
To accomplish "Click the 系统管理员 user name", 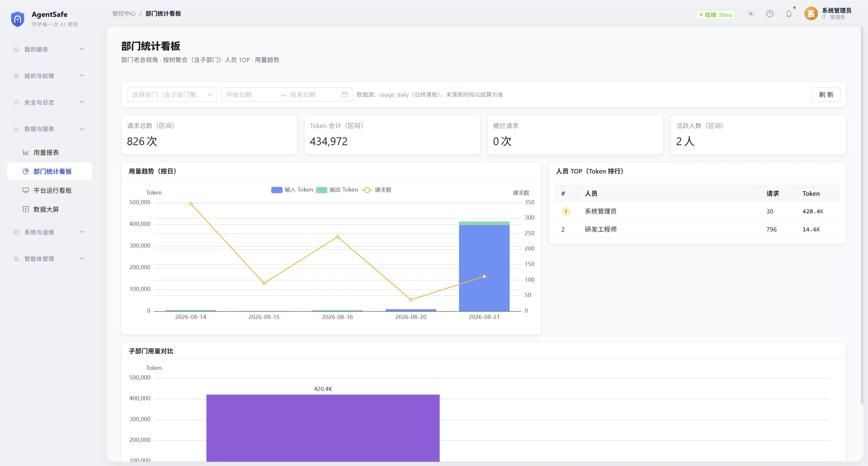I will pyautogui.click(x=836, y=11).
